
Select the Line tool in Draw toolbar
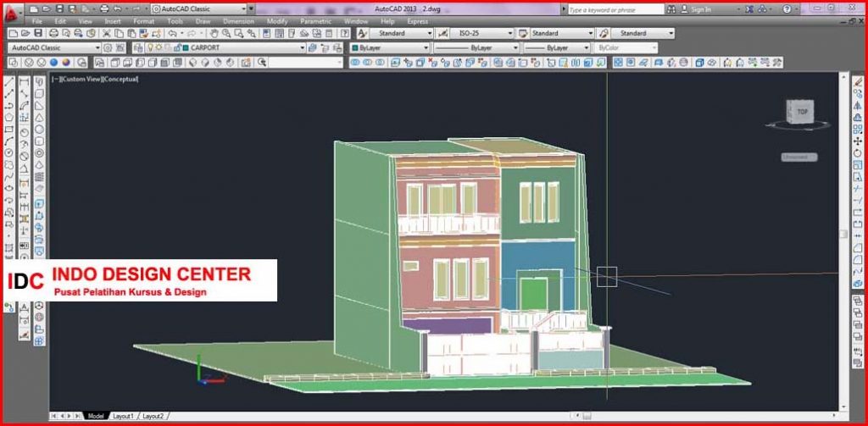pos(8,82)
